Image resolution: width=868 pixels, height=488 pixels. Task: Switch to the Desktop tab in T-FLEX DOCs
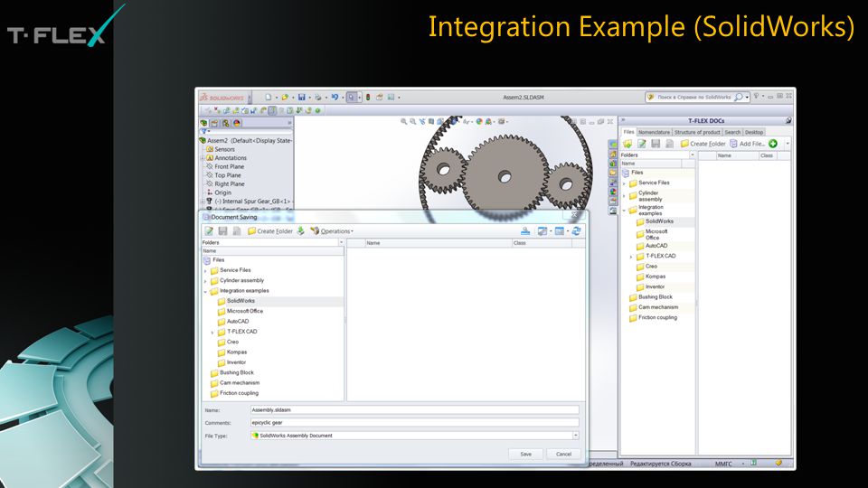point(754,132)
